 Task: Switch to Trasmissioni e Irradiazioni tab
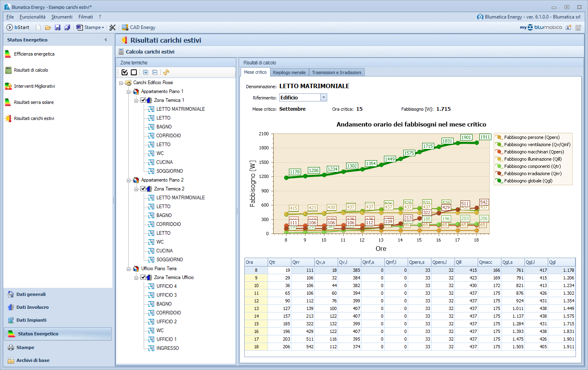click(336, 72)
